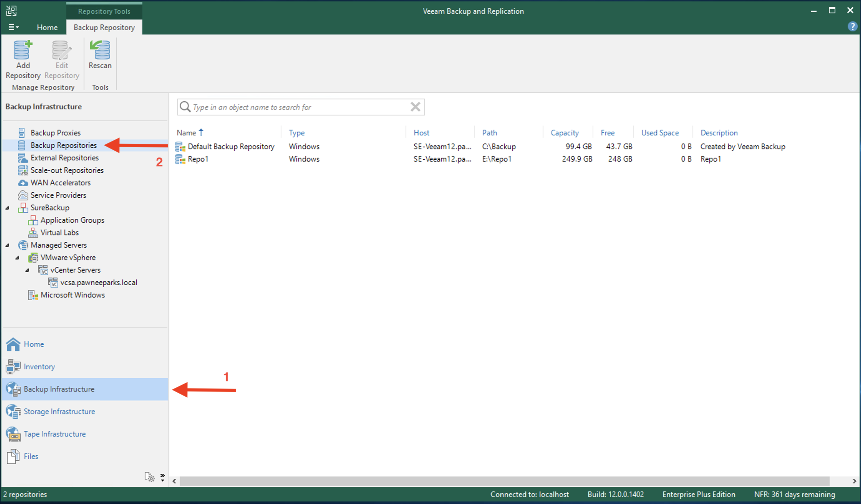This screenshot has height=504, width=861.
Task: Click the Service Providers icon
Action: click(x=23, y=195)
